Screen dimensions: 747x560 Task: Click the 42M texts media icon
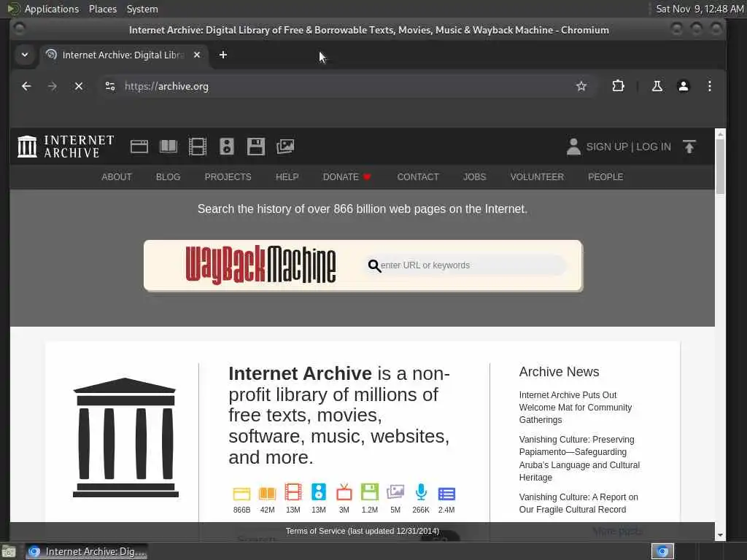pos(267,494)
